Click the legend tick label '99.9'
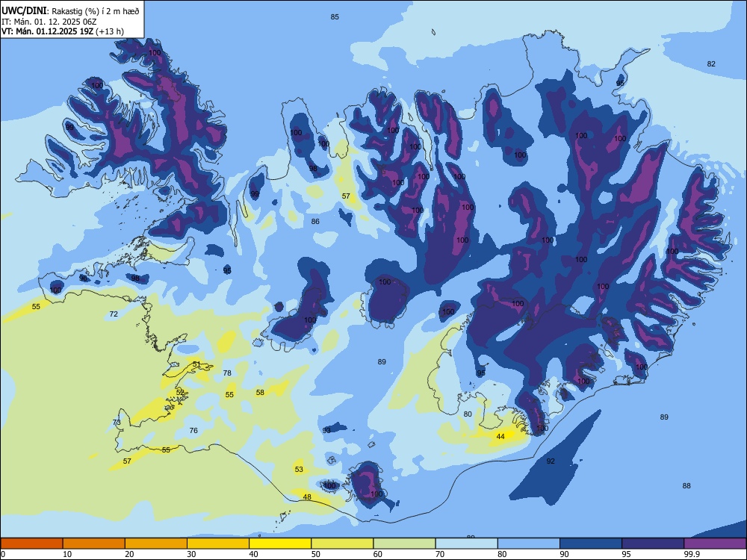The width and height of the screenshot is (747, 560). pyautogui.click(x=692, y=554)
